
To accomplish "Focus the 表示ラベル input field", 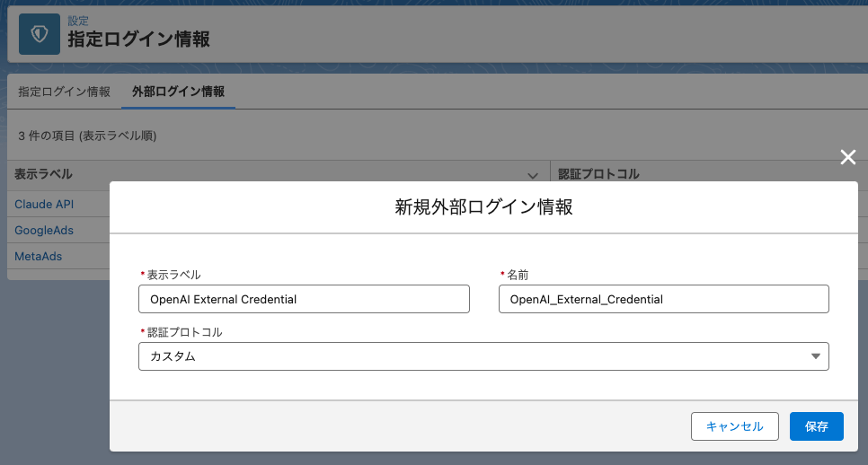I will [304, 299].
